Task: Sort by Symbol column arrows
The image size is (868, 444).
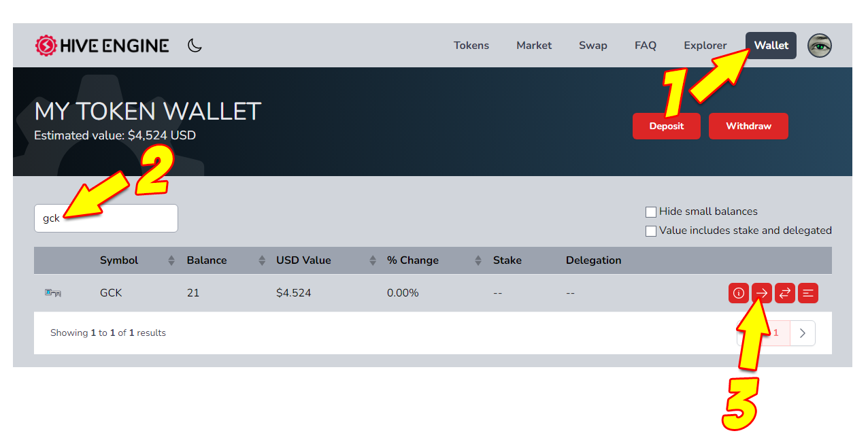Action: pyautogui.click(x=171, y=260)
